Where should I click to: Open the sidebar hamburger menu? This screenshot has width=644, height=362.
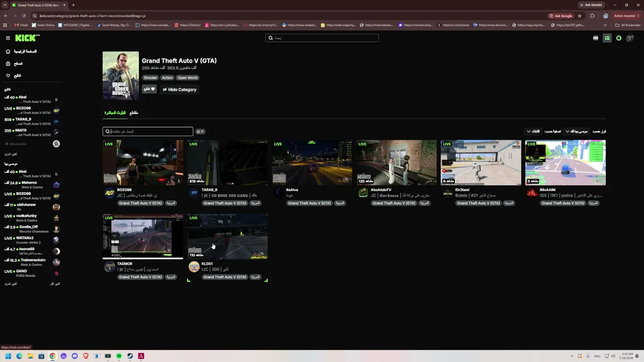8,38
